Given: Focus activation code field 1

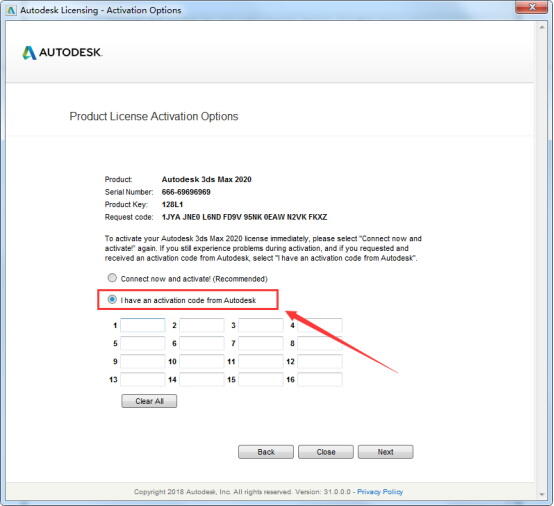Looking at the screenshot, I should coord(142,325).
